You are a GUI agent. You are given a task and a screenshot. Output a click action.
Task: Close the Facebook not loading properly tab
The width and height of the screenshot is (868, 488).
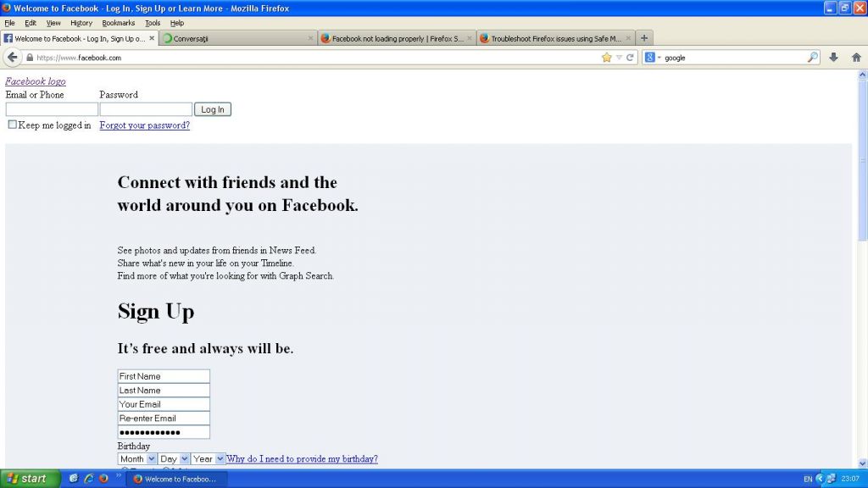point(469,38)
